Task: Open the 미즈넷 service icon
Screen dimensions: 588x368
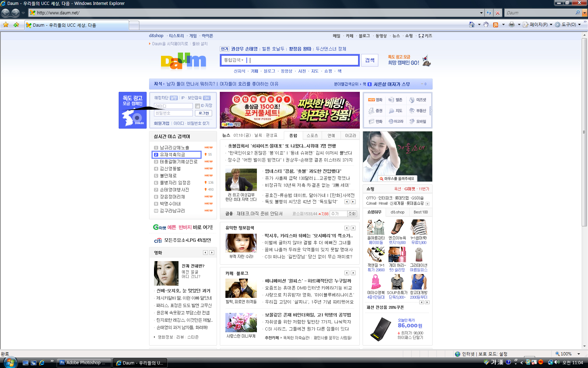Action: tap(418, 100)
